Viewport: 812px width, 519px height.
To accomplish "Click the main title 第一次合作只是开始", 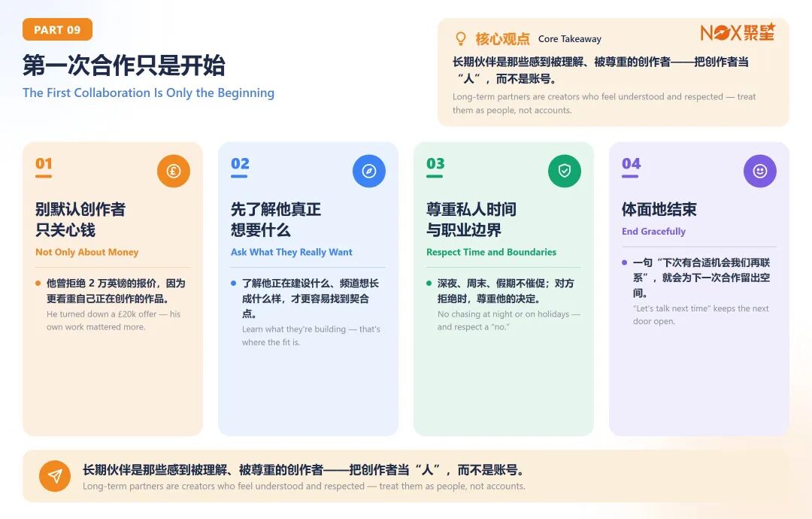I will pos(124,65).
